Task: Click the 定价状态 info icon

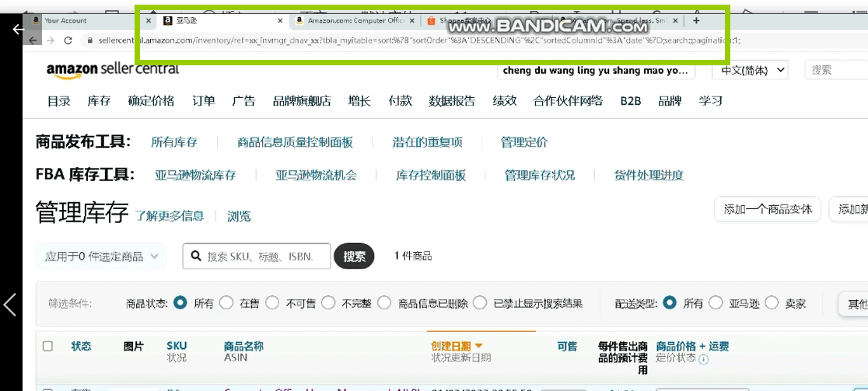Action: click(704, 359)
